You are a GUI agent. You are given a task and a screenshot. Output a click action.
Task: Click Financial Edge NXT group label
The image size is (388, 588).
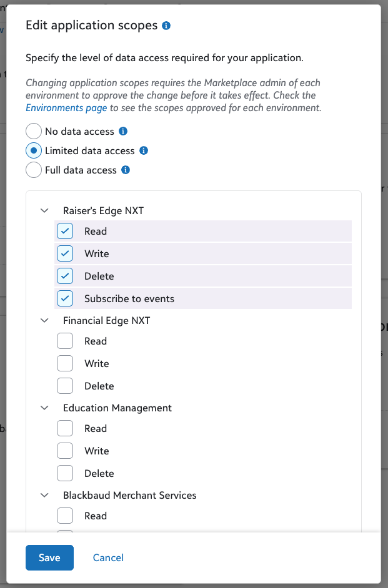coord(107,321)
